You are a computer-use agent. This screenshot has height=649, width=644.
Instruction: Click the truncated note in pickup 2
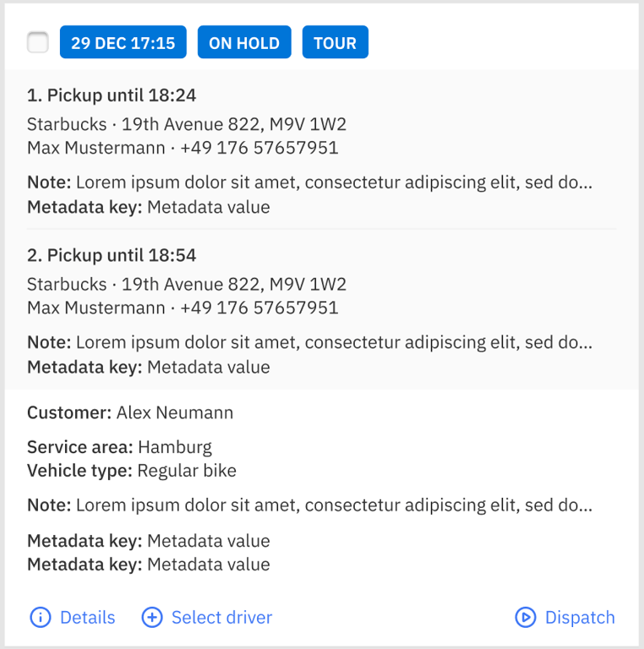click(309, 343)
